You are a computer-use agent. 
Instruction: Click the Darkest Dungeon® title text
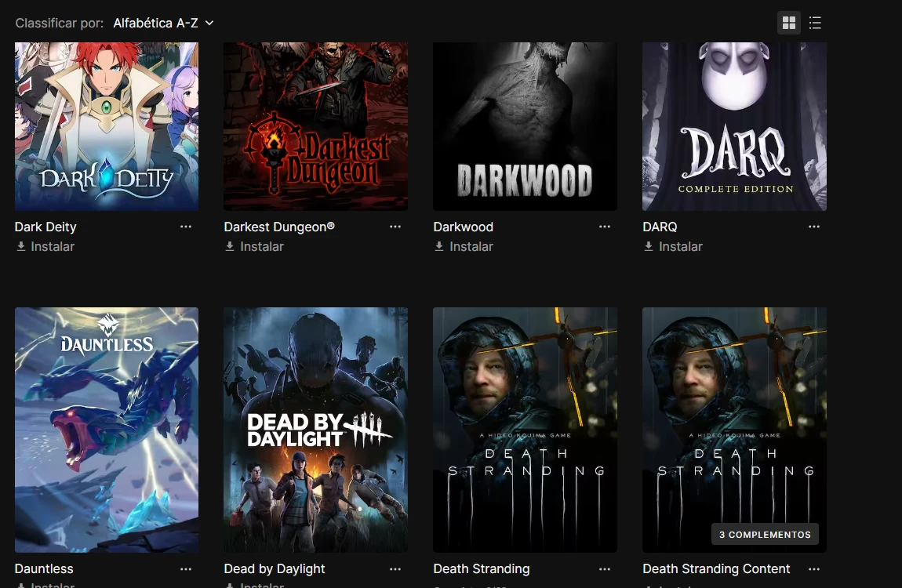point(279,227)
